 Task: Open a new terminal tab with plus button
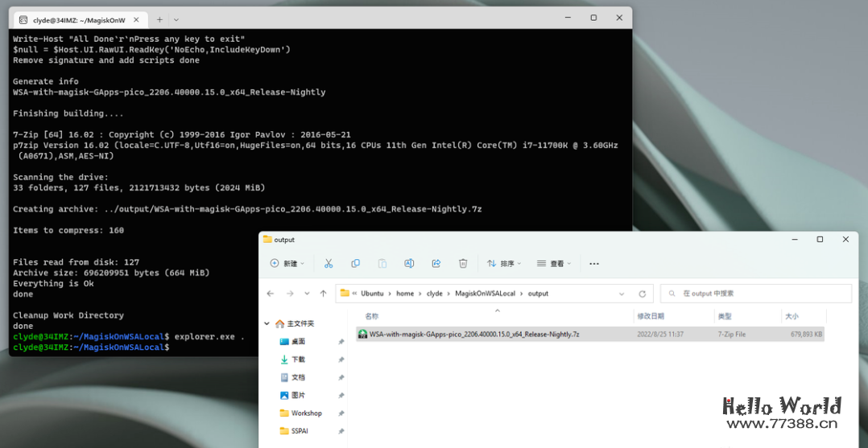[x=159, y=18]
